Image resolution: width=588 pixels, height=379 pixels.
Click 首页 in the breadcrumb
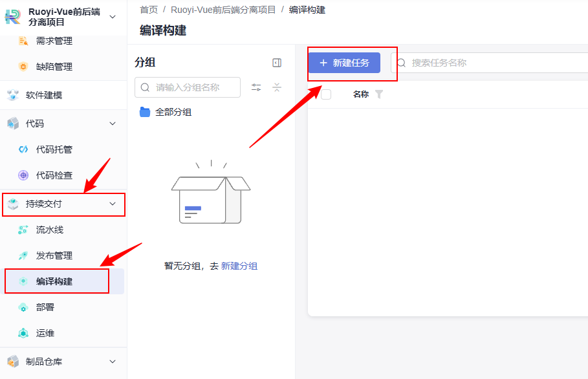(149, 10)
